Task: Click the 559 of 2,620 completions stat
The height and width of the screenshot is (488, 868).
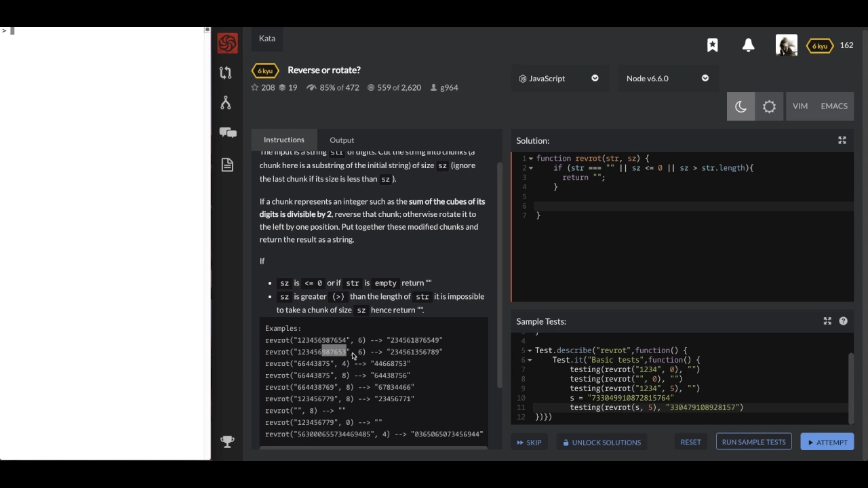Action: pyautogui.click(x=394, y=87)
